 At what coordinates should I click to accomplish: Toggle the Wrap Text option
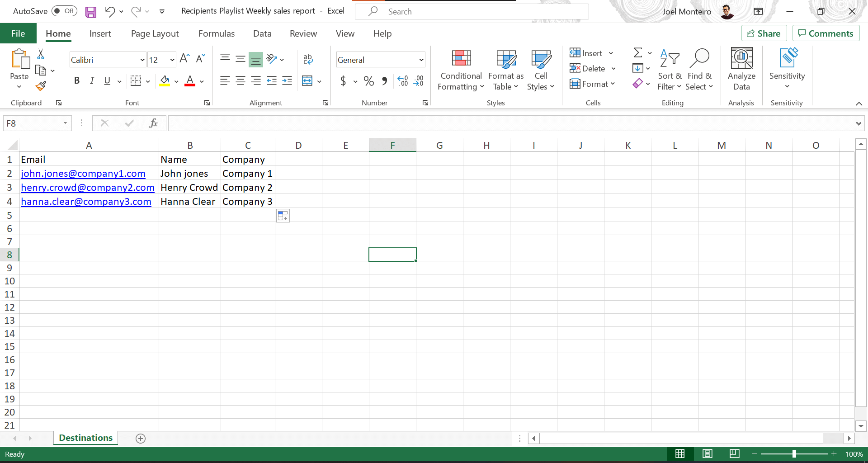pos(308,59)
